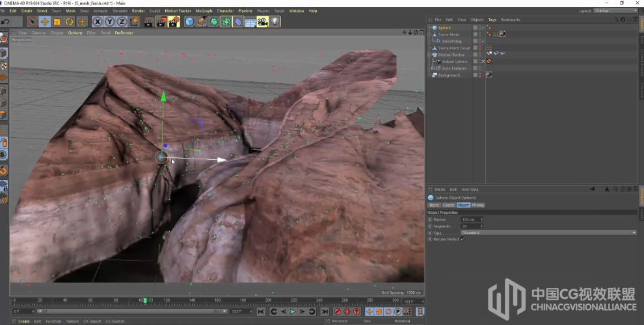Add a Light object
This screenshot has width=644, height=325.
(x=275, y=21)
